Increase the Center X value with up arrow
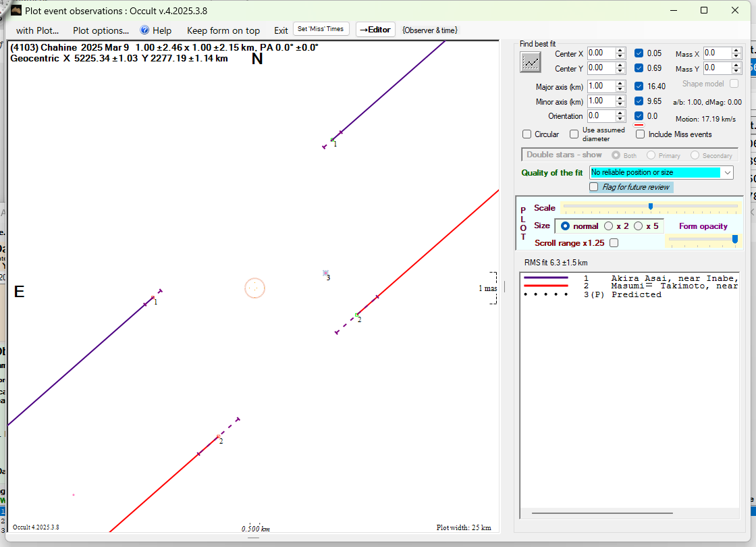This screenshot has height=547, width=756. (x=620, y=50)
